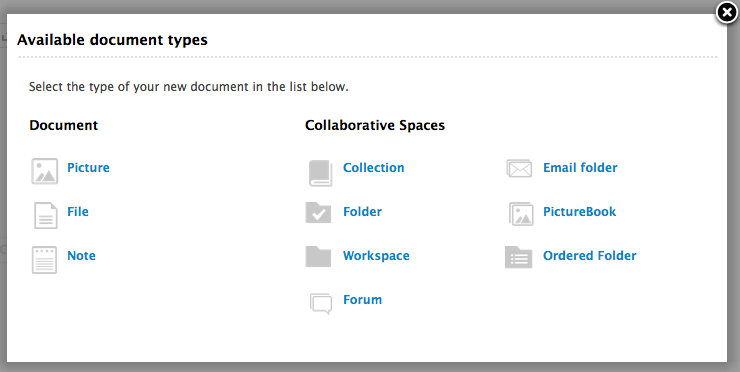
Task: Create a new File document link
Action: (x=78, y=211)
